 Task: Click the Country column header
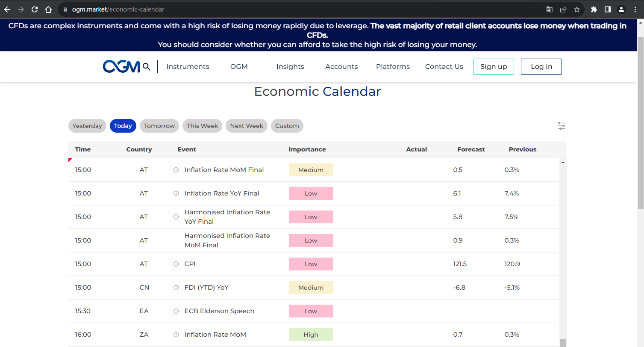(139, 149)
